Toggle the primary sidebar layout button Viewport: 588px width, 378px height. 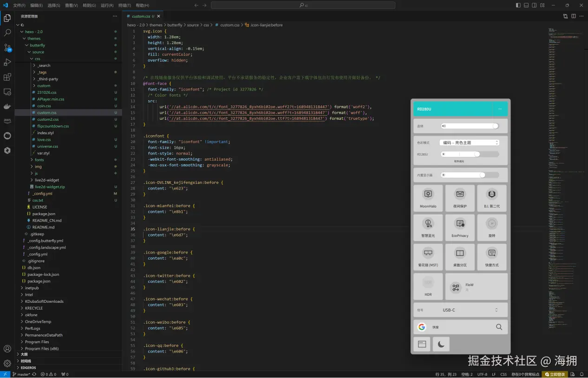pos(518,5)
